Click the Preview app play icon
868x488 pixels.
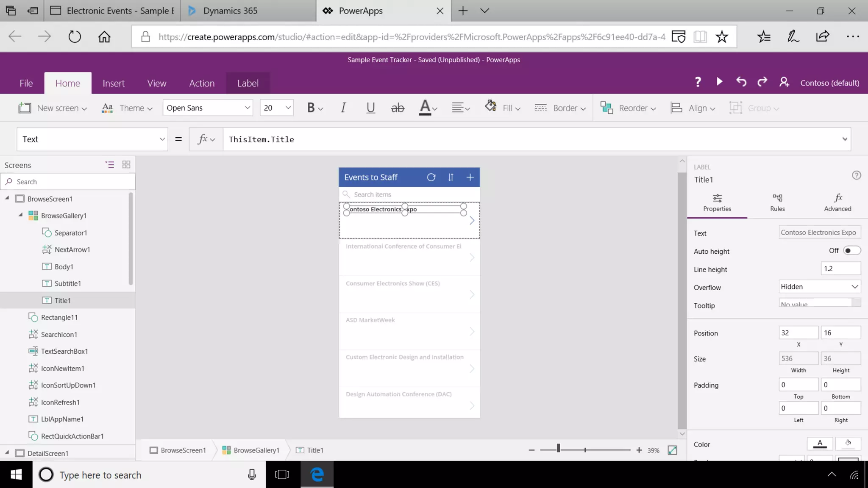click(719, 81)
